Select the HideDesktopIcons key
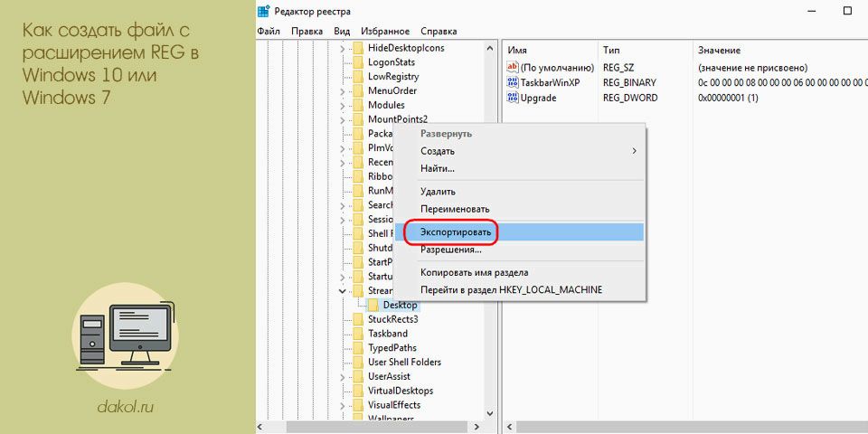868x434 pixels. (406, 48)
